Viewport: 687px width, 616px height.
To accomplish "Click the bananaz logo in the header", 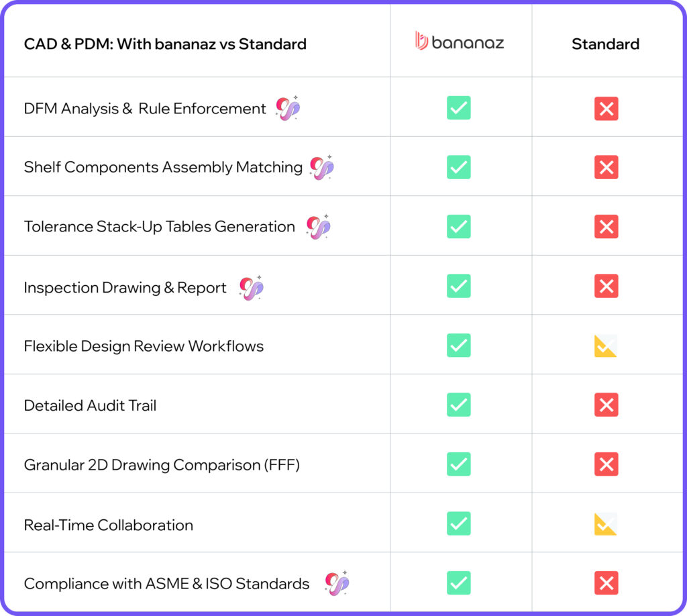I will click(460, 42).
